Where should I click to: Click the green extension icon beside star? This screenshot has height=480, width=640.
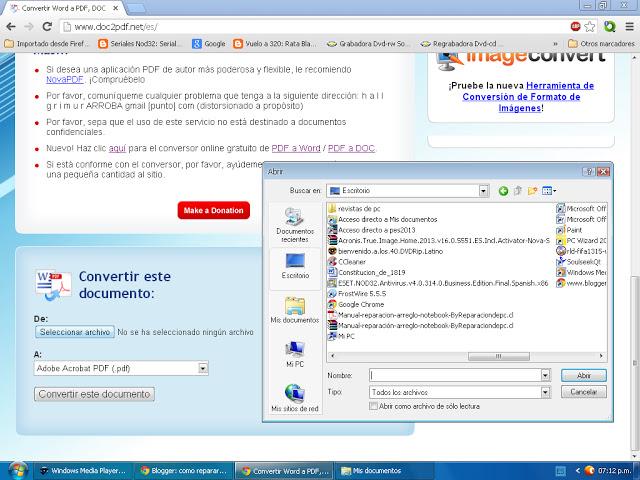point(609,27)
